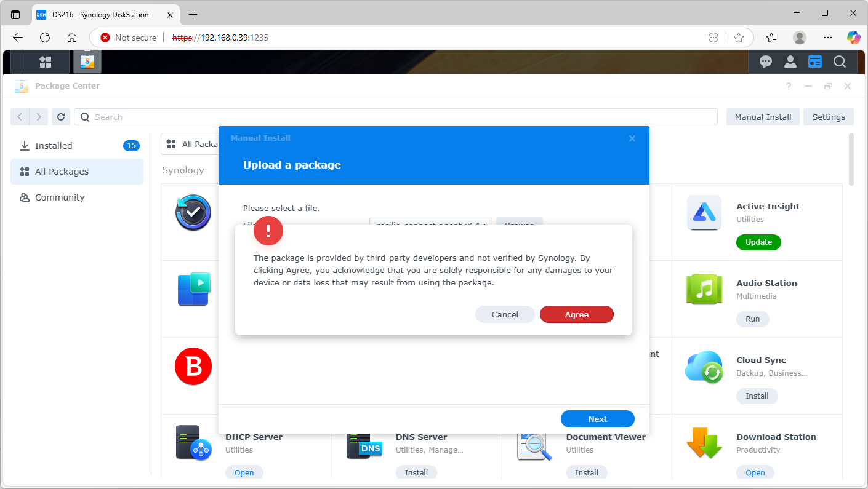
Task: Open the notifications speech-bubble icon
Action: [x=765, y=62]
